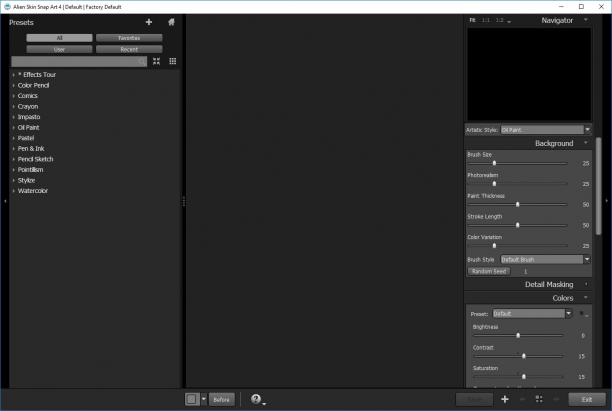This screenshot has width=612, height=411.
Task: Show Favorites presets filter
Action: point(129,38)
